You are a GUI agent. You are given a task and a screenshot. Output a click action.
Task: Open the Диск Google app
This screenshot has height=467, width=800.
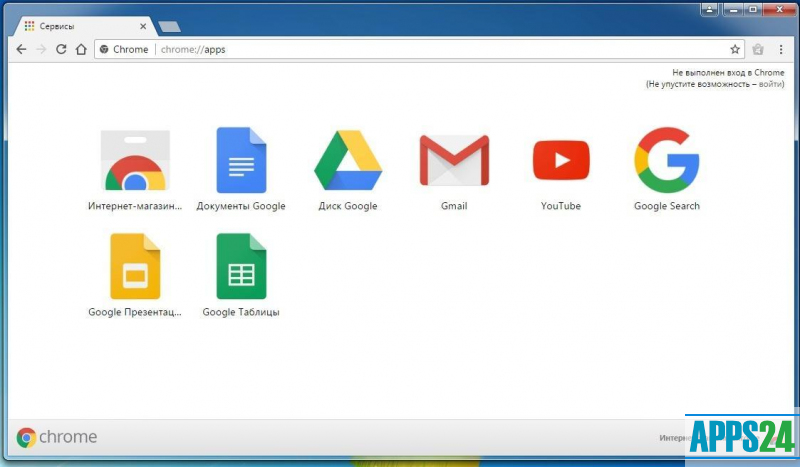click(x=348, y=161)
